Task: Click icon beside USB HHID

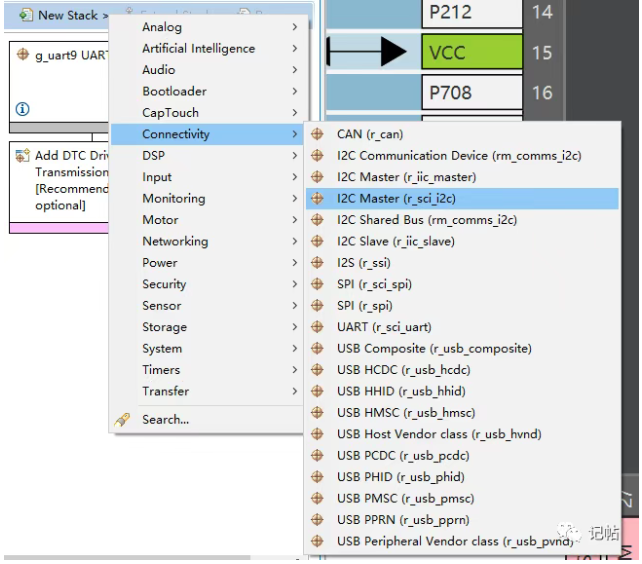Action: click(317, 391)
